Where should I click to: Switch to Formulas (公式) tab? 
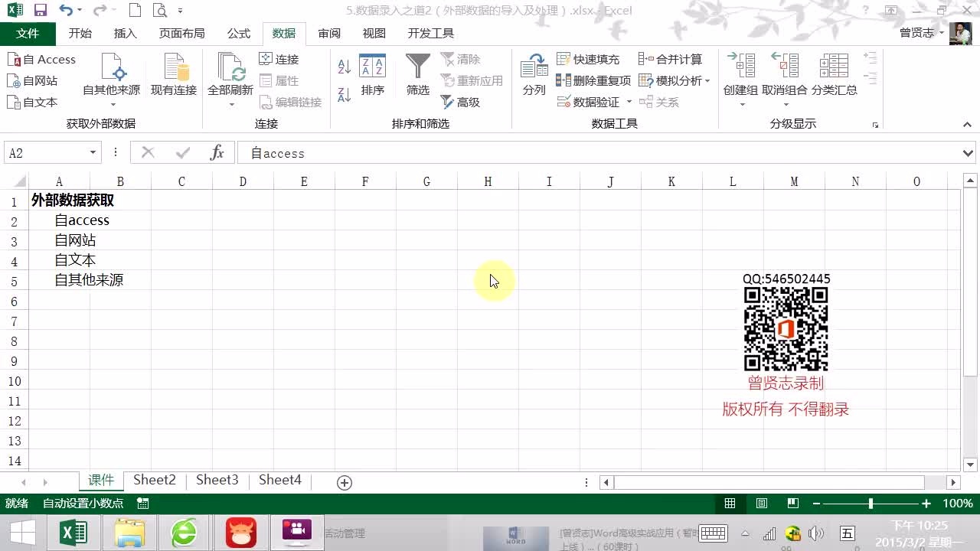click(x=239, y=34)
